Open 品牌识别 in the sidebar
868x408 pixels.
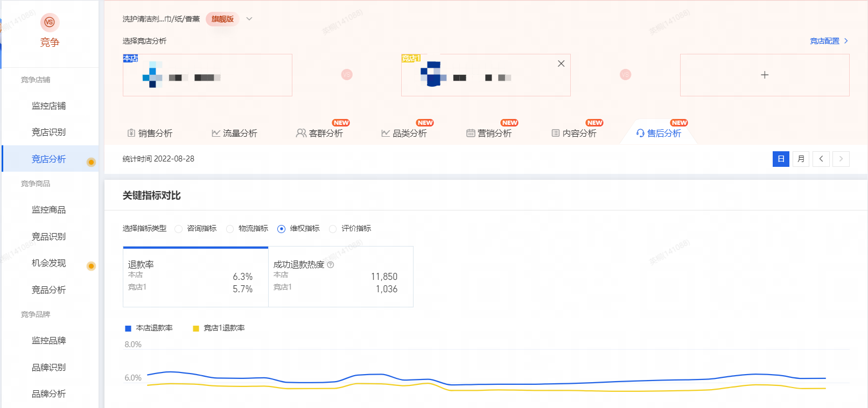49,367
